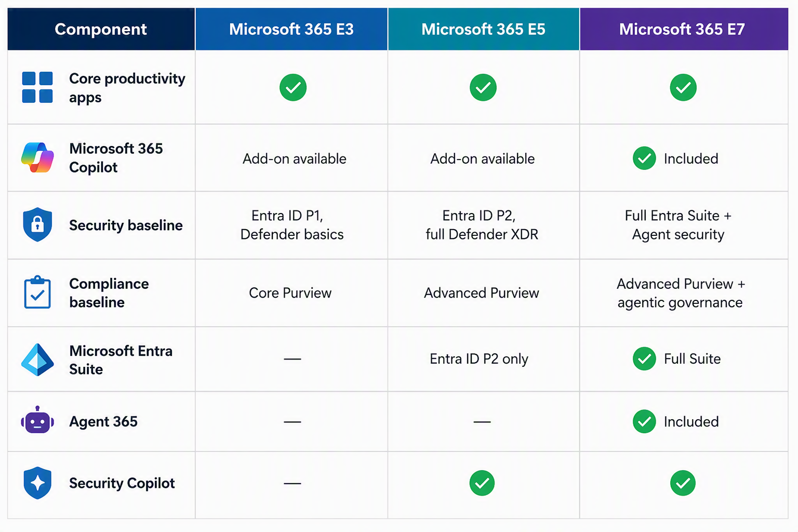798x532 pixels.
Task: Select the Microsoft Entra Suite diamond icon
Action: click(x=37, y=360)
